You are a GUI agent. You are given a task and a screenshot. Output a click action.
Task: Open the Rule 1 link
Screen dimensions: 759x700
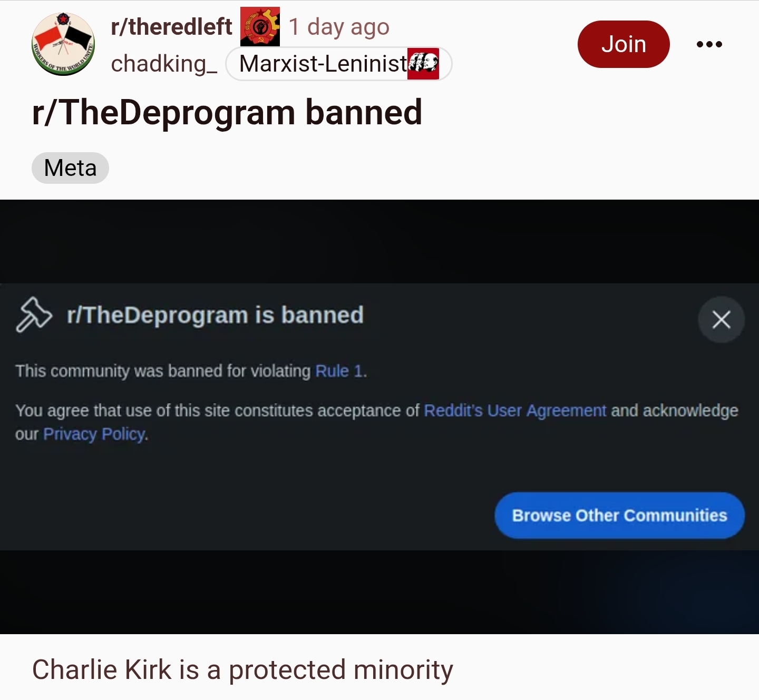(x=339, y=371)
